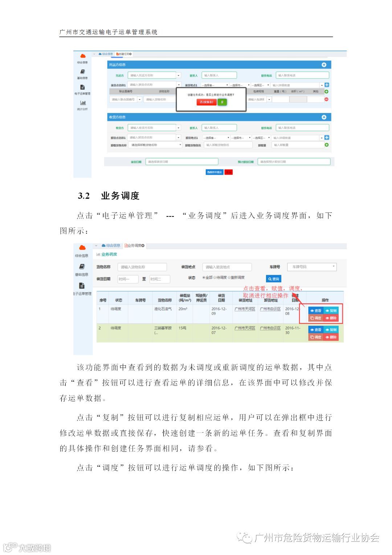Open 统计分析 bar chart icon in sidebar
392x555 pixels.
point(83,103)
